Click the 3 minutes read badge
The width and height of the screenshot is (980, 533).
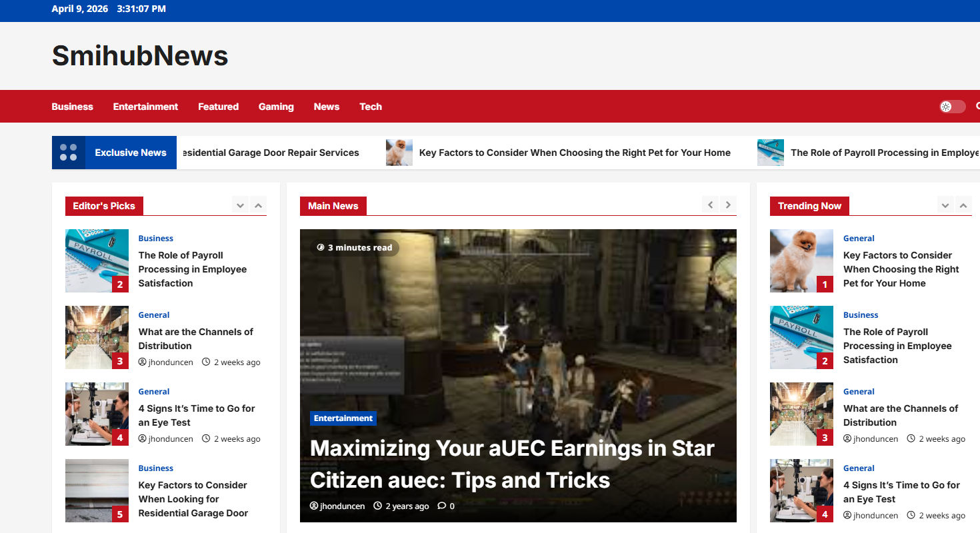coord(355,248)
